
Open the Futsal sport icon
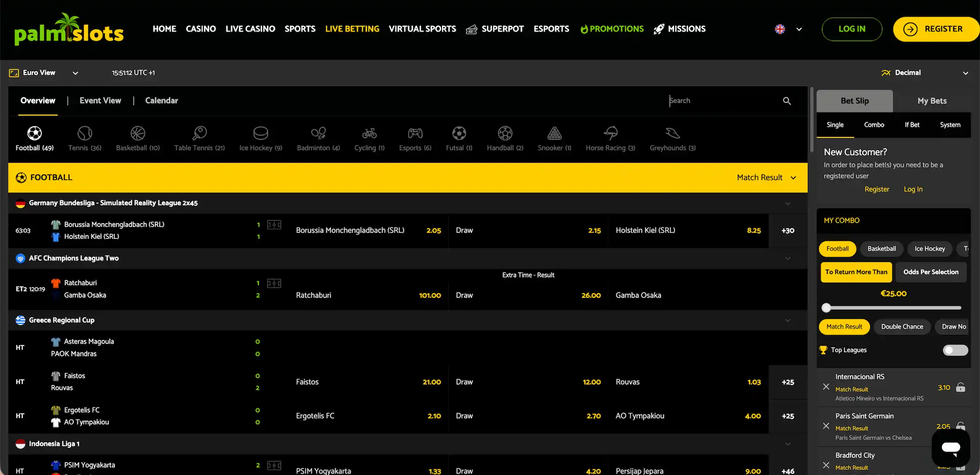coord(459,134)
